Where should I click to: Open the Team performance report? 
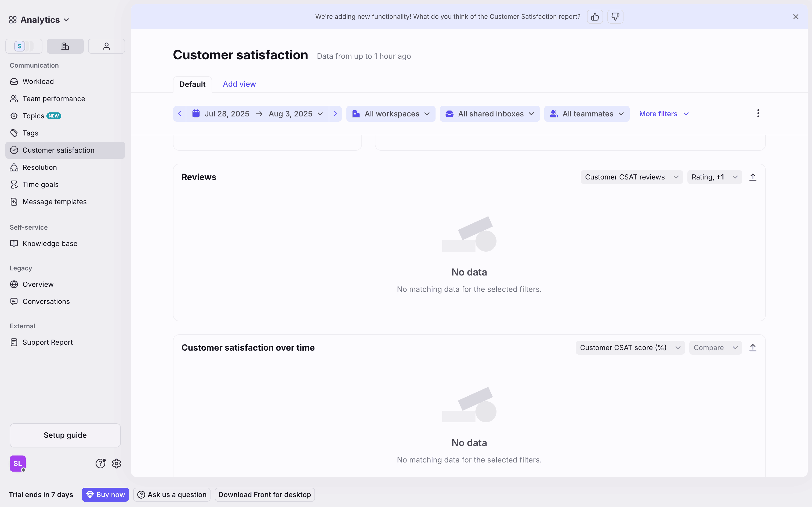[54, 99]
